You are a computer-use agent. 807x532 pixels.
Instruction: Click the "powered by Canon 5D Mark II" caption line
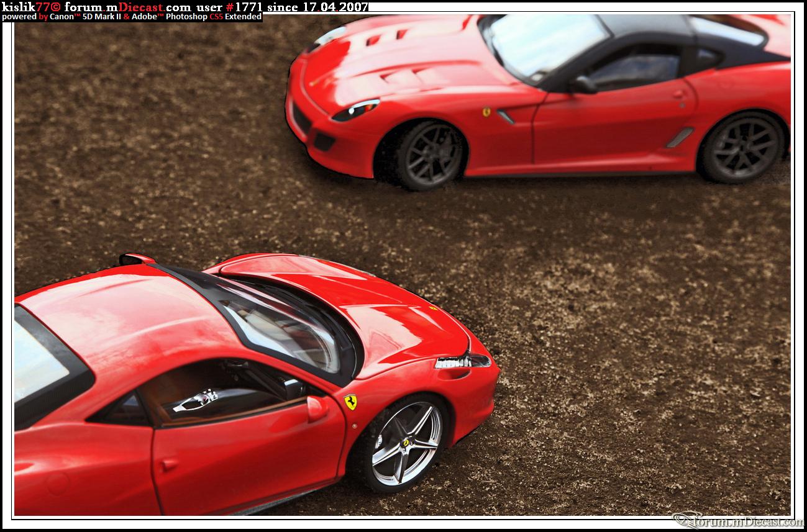(x=132, y=17)
